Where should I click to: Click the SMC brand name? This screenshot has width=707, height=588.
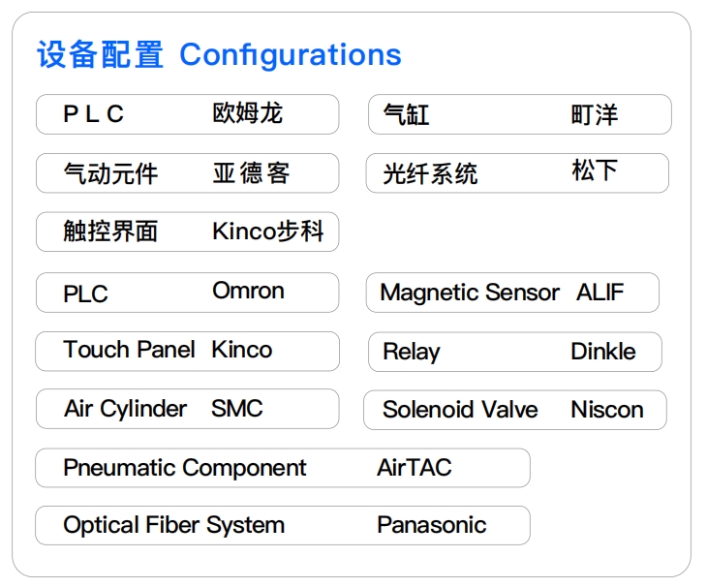(x=237, y=409)
